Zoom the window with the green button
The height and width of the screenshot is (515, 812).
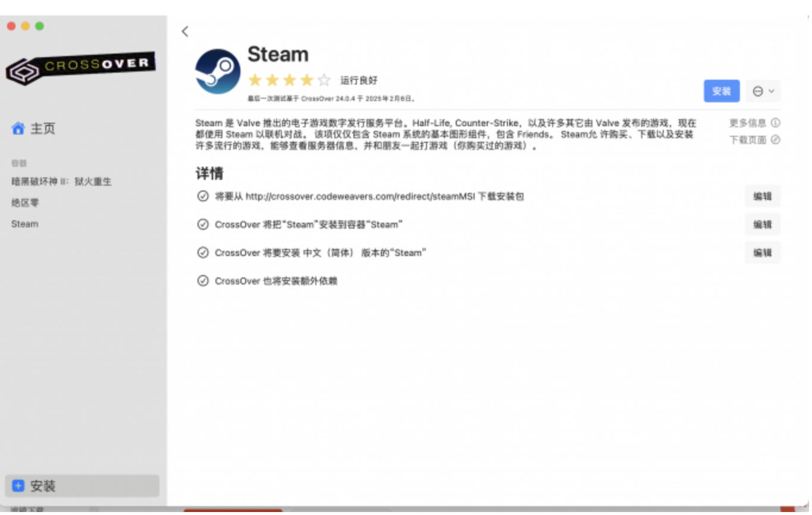(x=39, y=26)
